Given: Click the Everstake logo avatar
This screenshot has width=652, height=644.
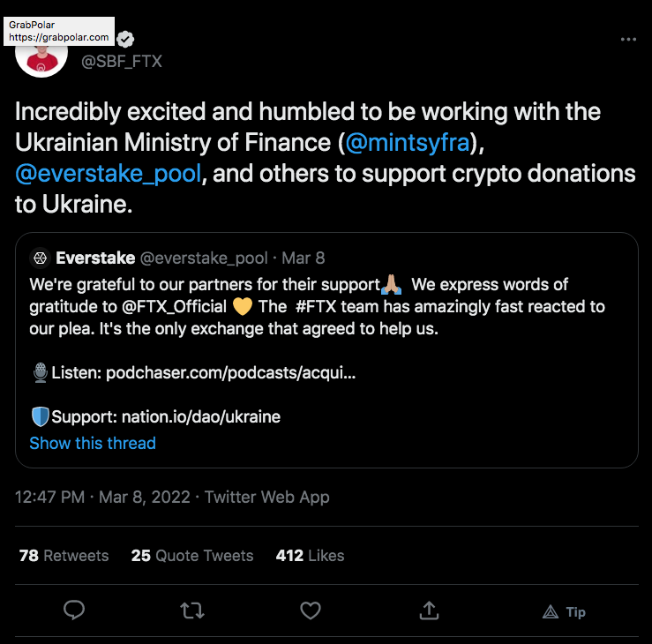Looking at the screenshot, I should 41,258.
